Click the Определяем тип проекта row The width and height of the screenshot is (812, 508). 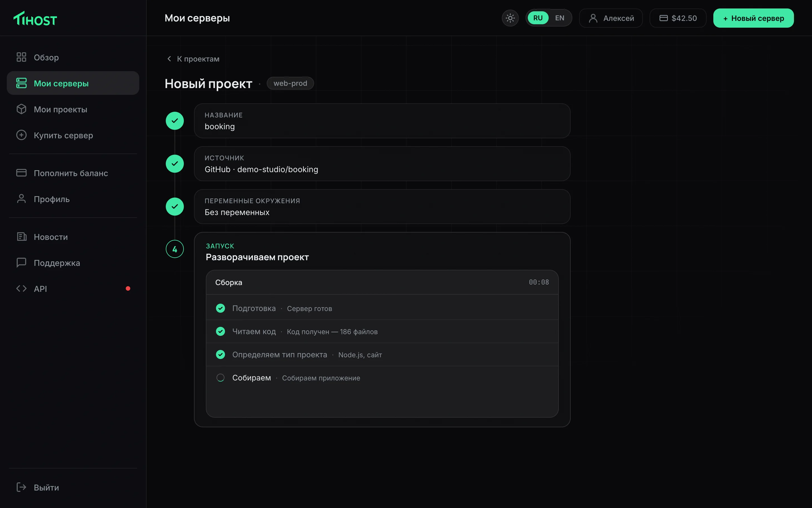382,354
